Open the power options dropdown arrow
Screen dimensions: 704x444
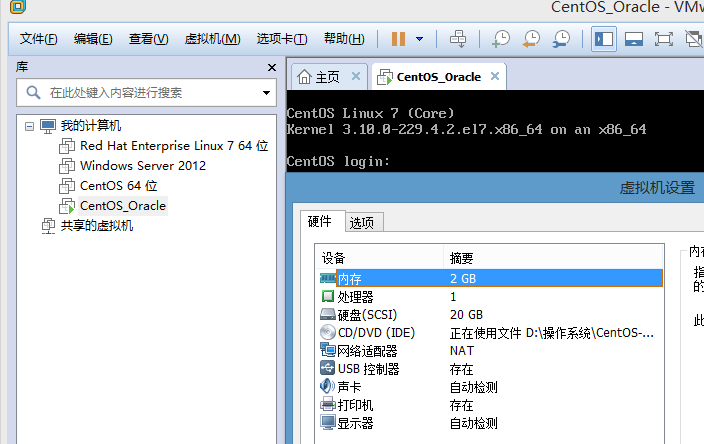(419, 39)
